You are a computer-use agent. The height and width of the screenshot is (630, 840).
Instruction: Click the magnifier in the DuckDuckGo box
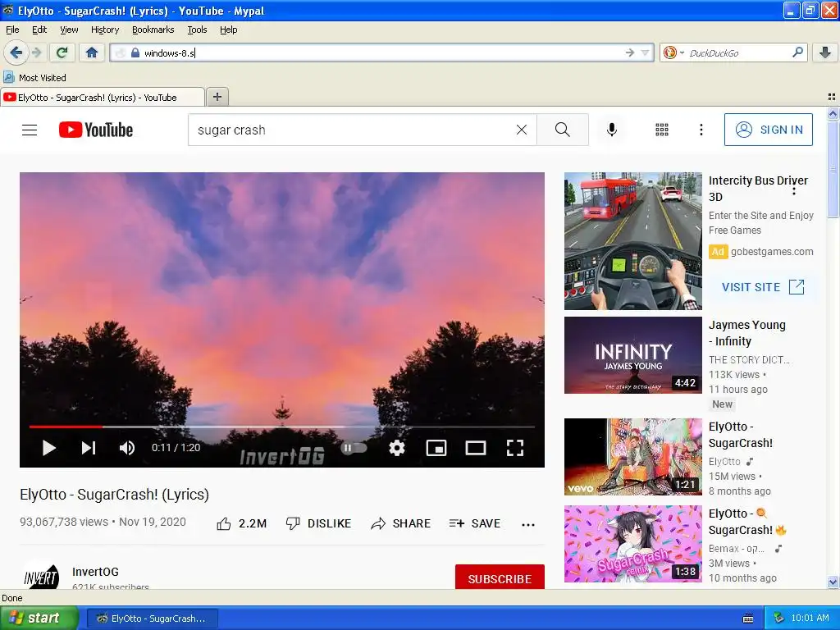tap(797, 52)
